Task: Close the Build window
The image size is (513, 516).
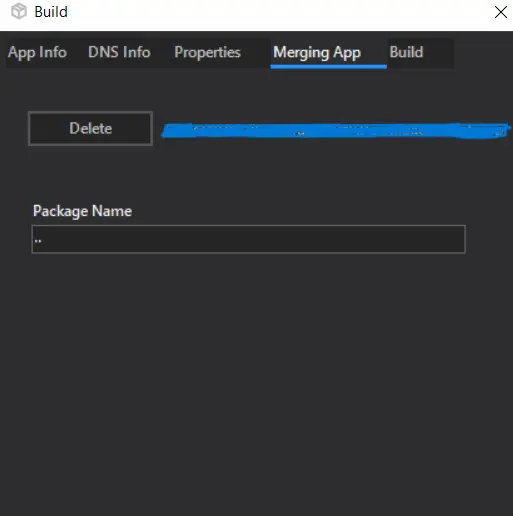Action: [x=500, y=12]
